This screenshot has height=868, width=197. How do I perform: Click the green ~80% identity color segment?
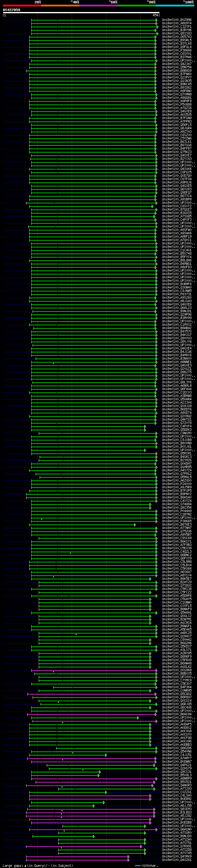pyautogui.click(x=137, y=6)
